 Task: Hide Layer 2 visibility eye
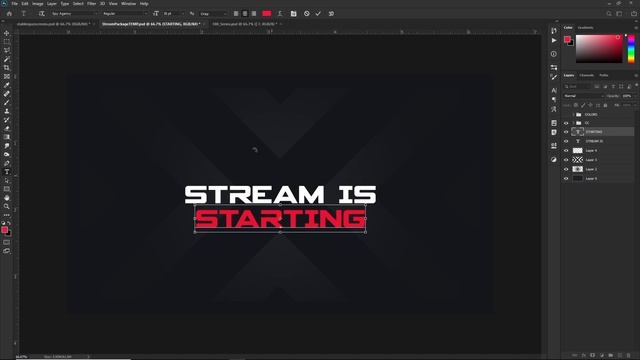[566, 169]
